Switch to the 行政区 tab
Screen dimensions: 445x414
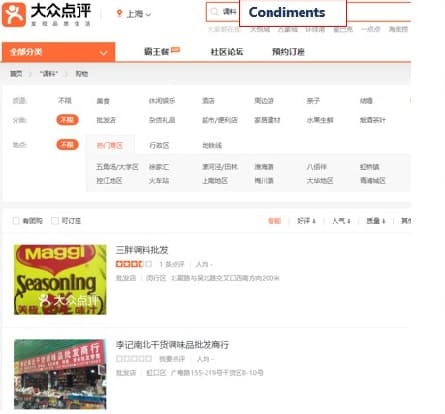tap(159, 145)
